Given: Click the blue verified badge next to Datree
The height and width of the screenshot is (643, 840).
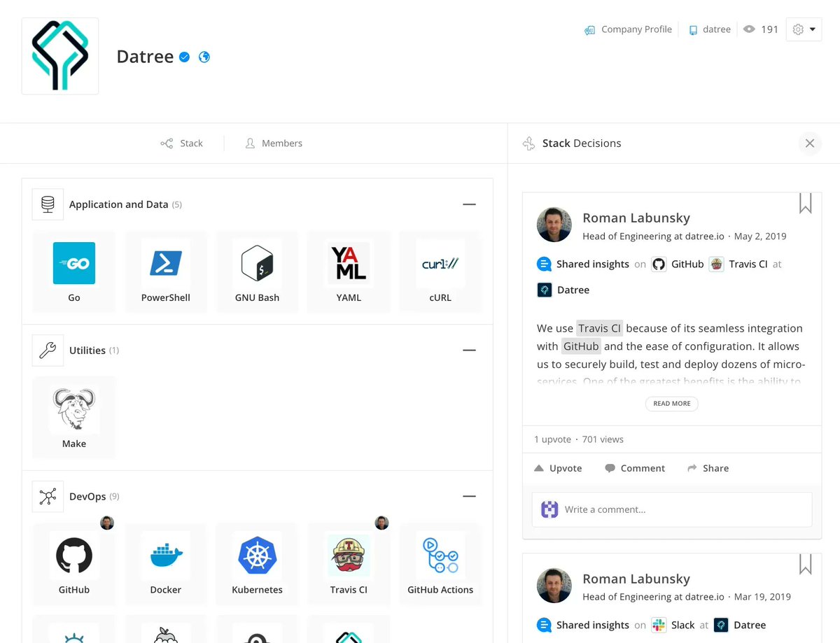Looking at the screenshot, I should (x=184, y=57).
